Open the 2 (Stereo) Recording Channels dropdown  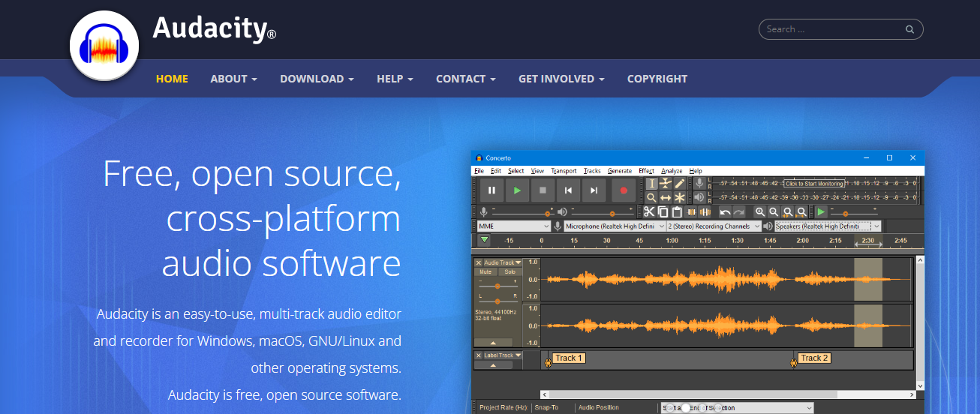[714, 226]
